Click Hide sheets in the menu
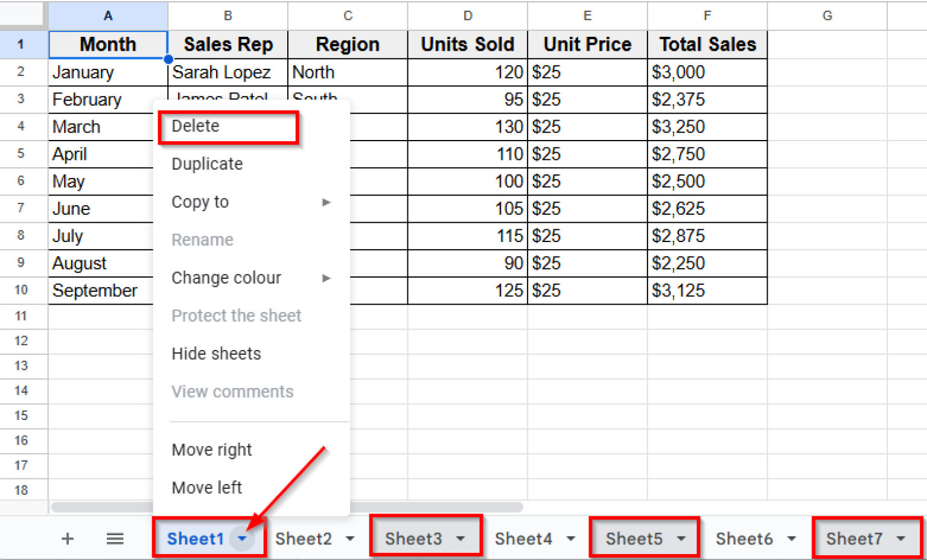 216,354
